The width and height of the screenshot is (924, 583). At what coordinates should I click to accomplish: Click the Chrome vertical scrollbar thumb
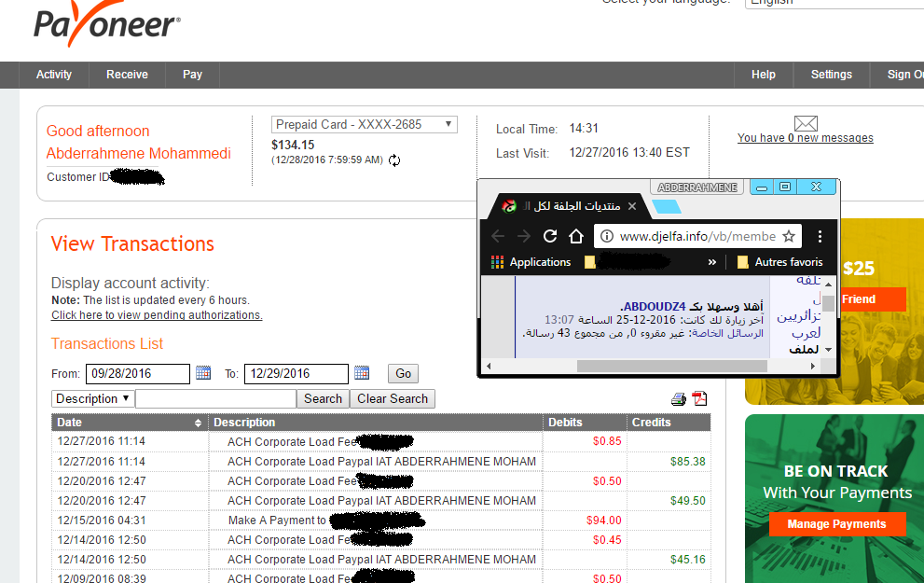point(828,302)
